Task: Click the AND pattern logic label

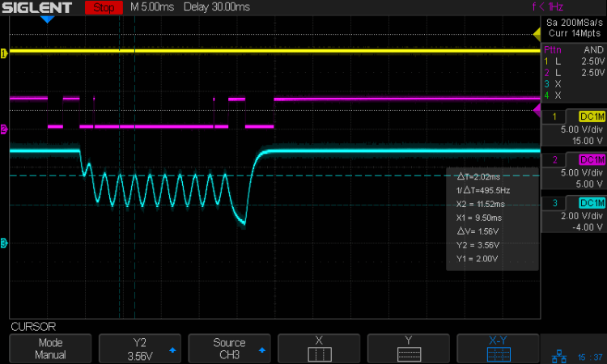Action: [x=593, y=50]
